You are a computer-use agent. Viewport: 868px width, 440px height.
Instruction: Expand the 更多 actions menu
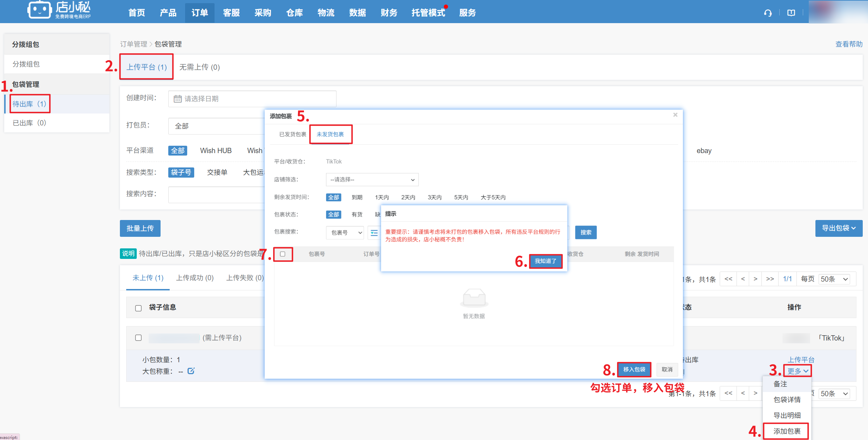tap(798, 371)
